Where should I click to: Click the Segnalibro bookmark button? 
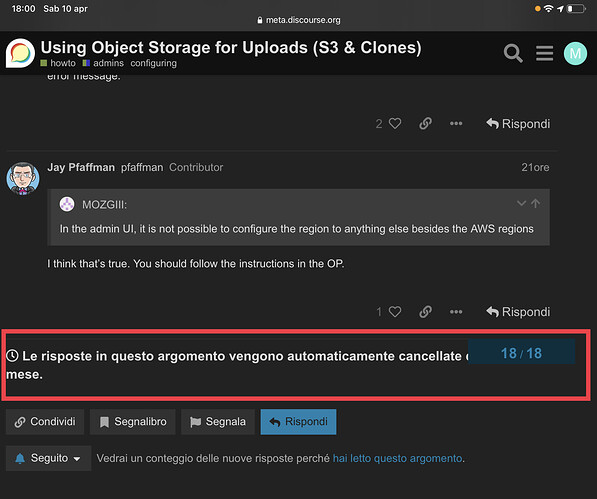[132, 422]
